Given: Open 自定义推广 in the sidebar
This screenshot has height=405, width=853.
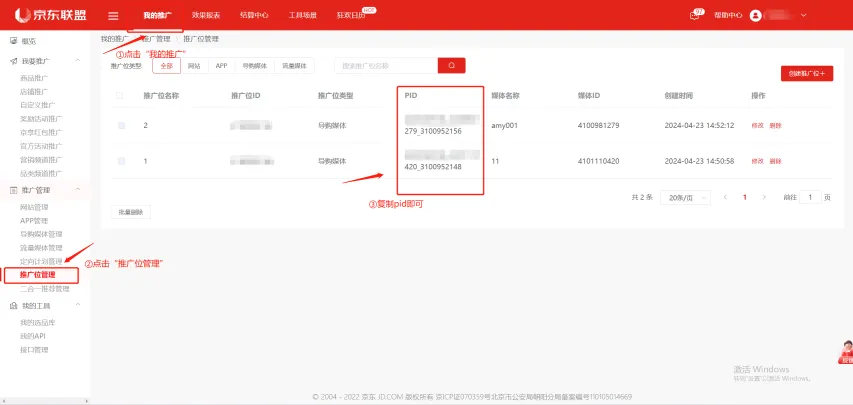Looking at the screenshot, I should (38, 105).
